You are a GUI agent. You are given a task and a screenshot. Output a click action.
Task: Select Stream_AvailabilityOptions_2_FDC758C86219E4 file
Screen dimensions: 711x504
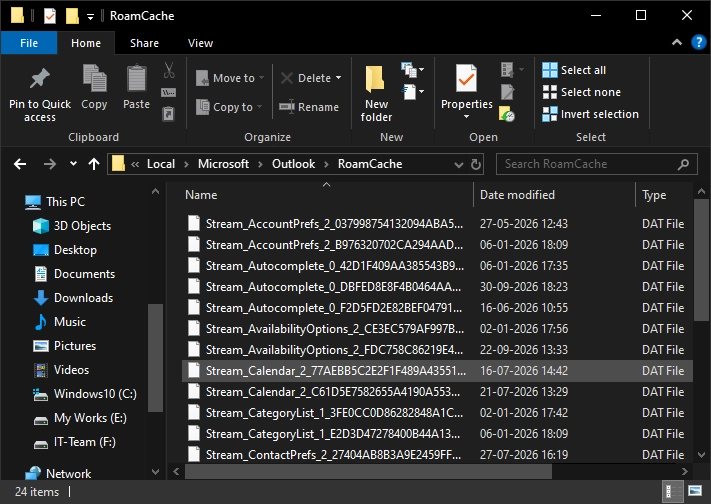point(437,350)
